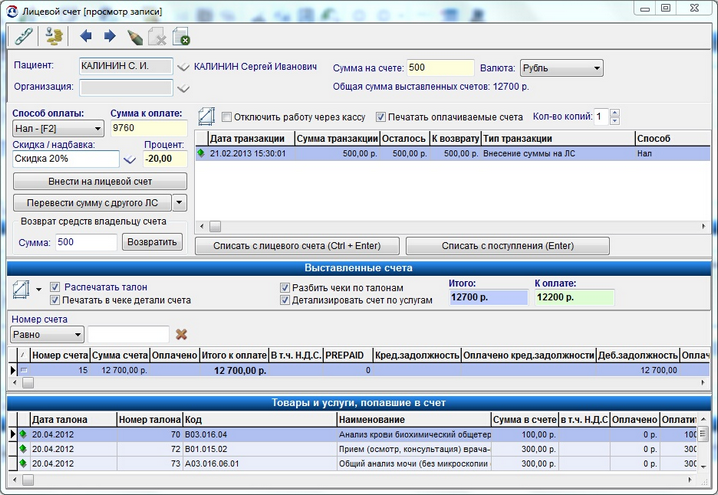Toggle Распечатать талон checkbox
This screenshot has height=495, width=718.
(55, 287)
